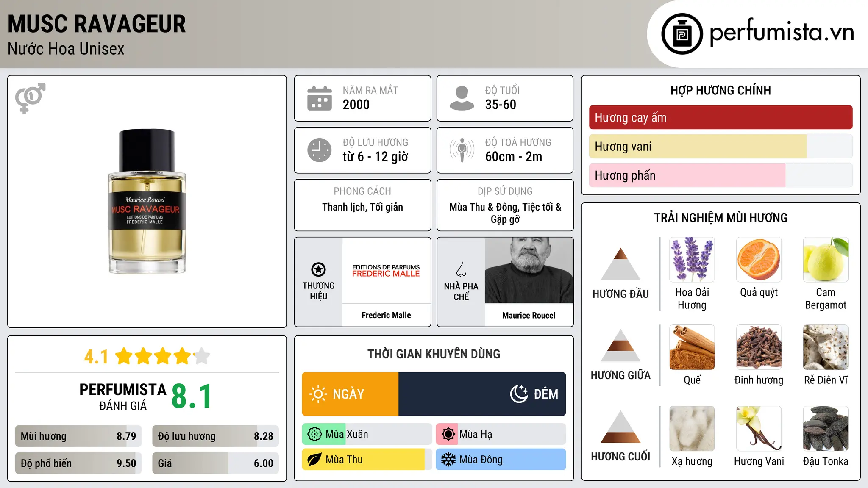Click the perfumista.vn site name
This screenshot has height=488, width=868.
pos(782,32)
